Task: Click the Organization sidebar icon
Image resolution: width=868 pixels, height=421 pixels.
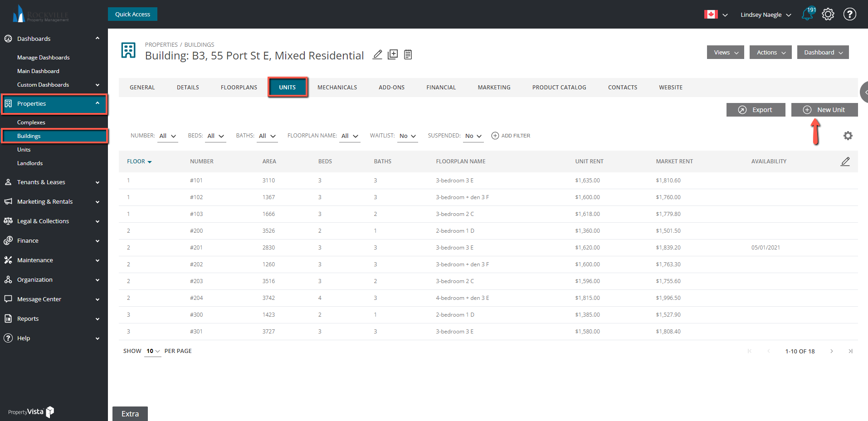Action: [x=8, y=279]
